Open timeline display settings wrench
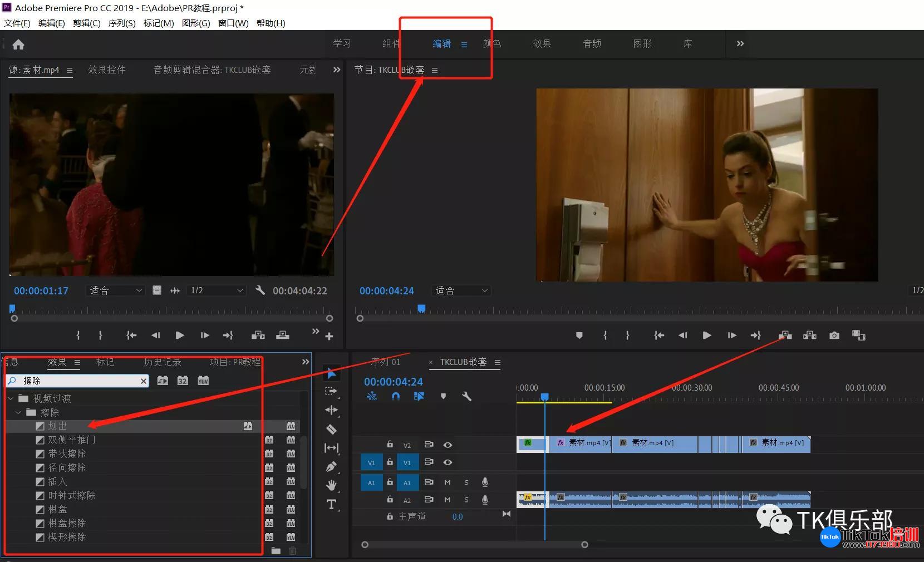 click(x=466, y=396)
